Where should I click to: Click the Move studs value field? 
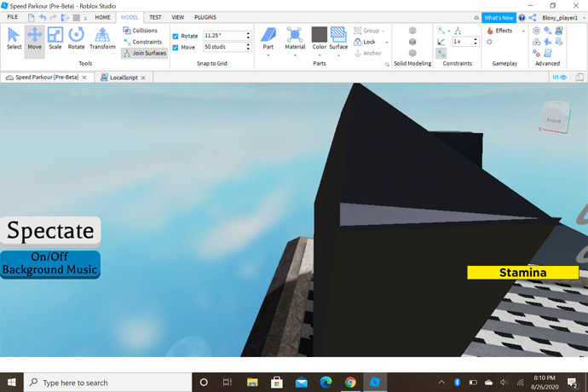(x=224, y=47)
